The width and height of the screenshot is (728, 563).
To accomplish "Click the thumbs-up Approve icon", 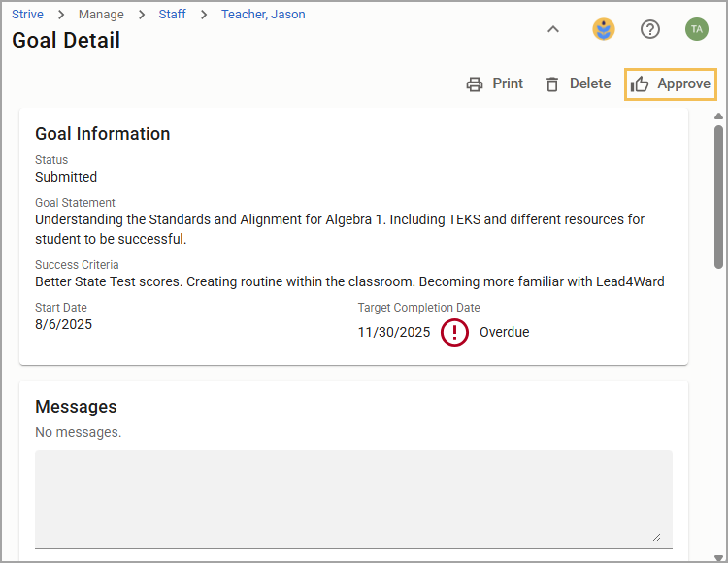I will pyautogui.click(x=640, y=84).
